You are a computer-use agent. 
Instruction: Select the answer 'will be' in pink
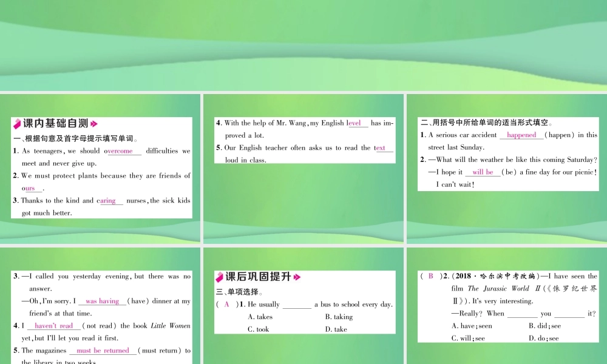[x=483, y=172]
